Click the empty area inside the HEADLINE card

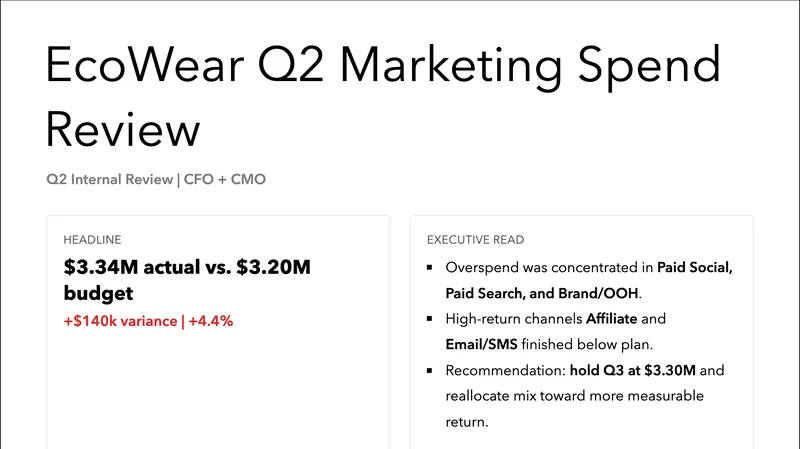pos(218,390)
